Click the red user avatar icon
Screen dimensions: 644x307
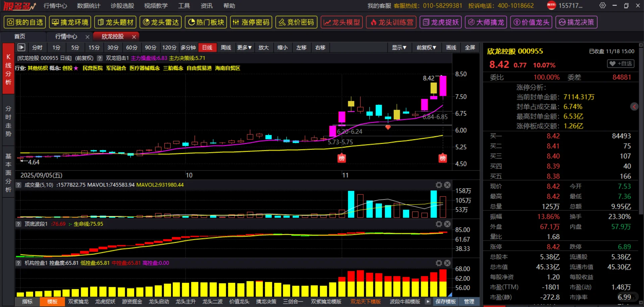pyautogui.click(x=551, y=5)
